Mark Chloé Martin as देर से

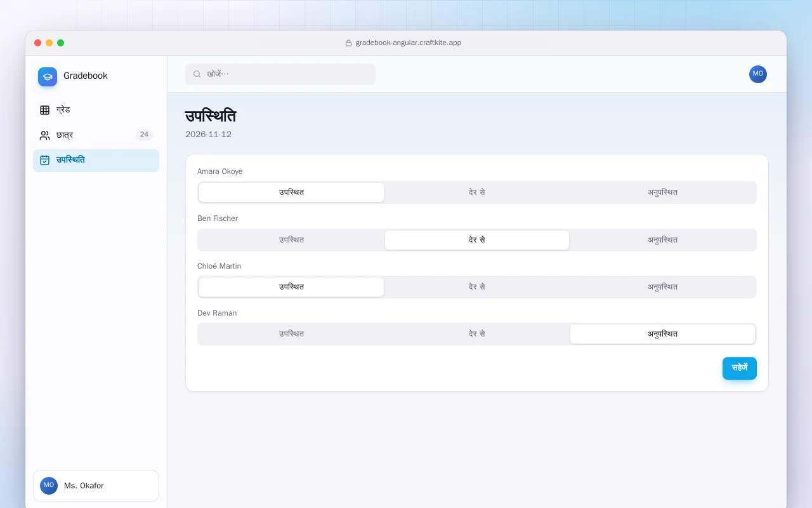pos(477,287)
